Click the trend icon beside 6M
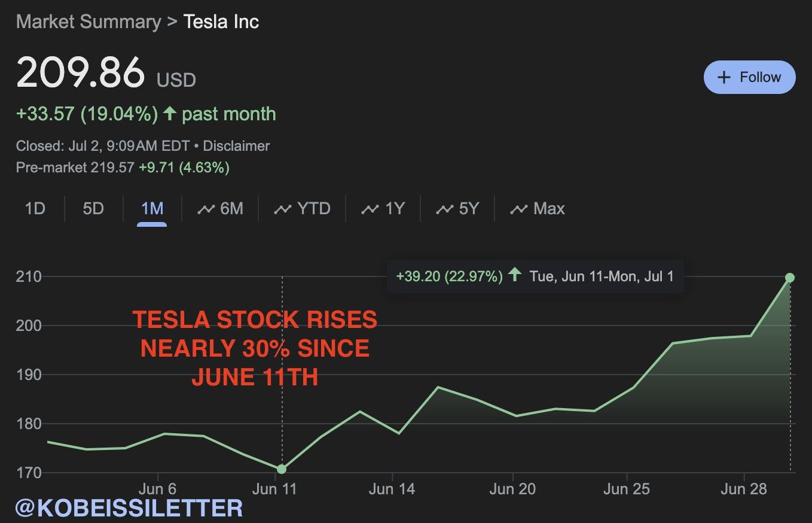812x523 pixels. [206, 209]
